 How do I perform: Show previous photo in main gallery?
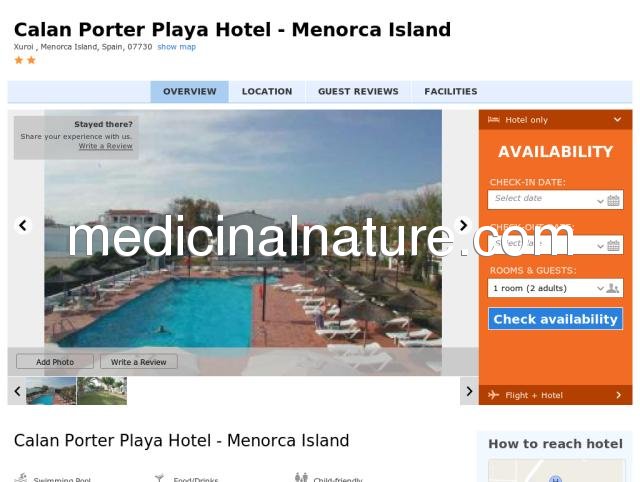pos(23,225)
